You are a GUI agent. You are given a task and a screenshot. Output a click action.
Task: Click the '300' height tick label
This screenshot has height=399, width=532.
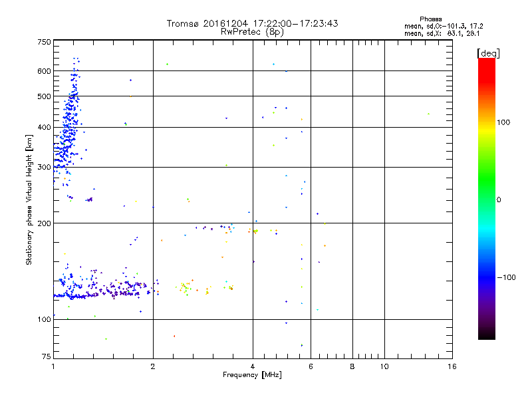pyautogui.click(x=44, y=167)
